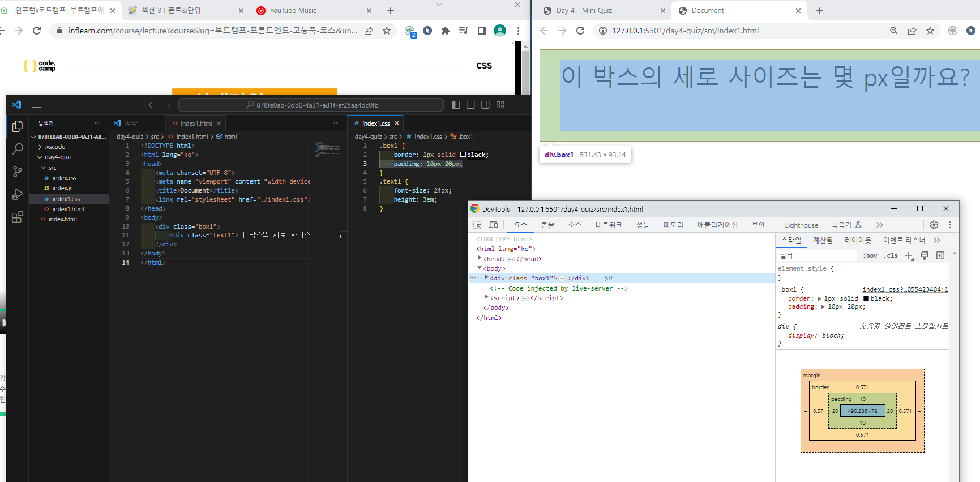
Task: Close the index1.html editor tab
Action: (x=219, y=123)
